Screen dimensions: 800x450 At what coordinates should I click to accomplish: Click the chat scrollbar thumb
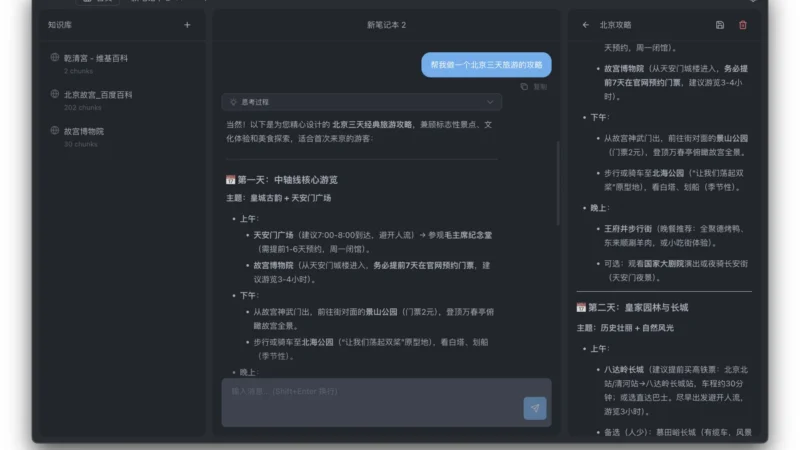(558, 184)
